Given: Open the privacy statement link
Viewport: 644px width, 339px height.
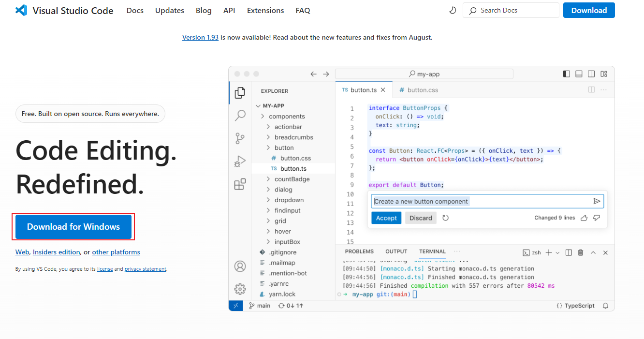Looking at the screenshot, I should [x=146, y=269].
